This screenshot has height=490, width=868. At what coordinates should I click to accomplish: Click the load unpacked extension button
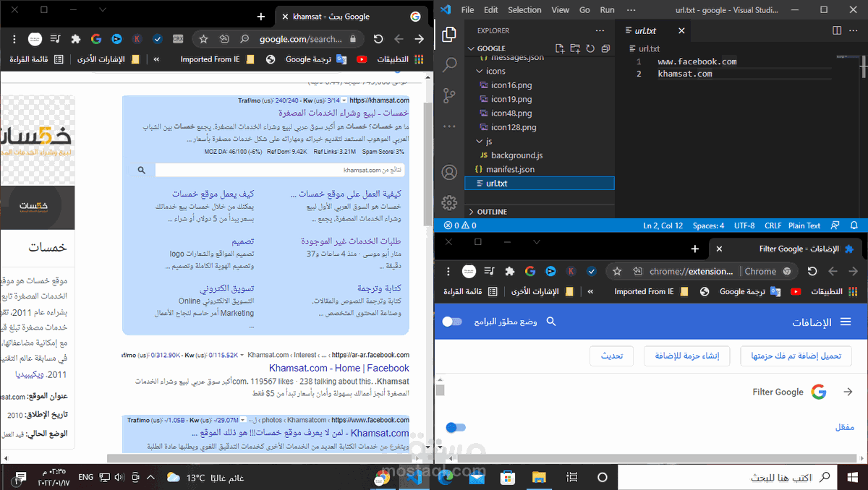click(796, 356)
